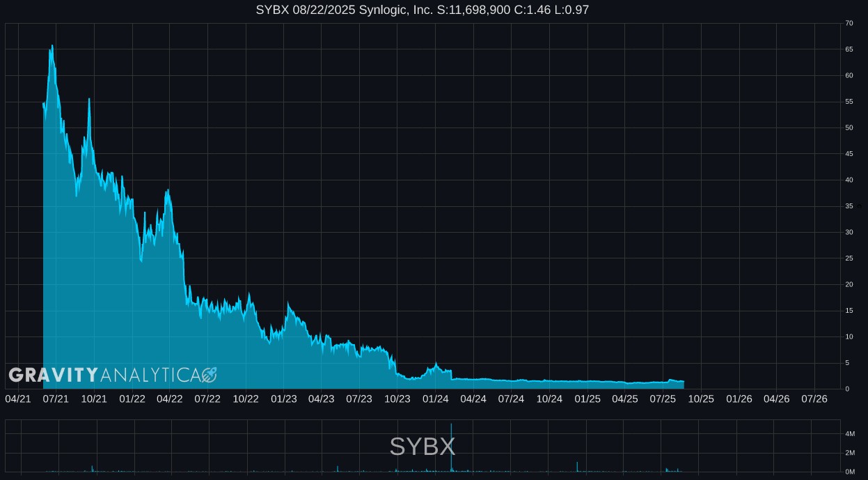The width and height of the screenshot is (868, 480).
Task: Click the x-axis date label '07/21'
Action: click(56, 399)
